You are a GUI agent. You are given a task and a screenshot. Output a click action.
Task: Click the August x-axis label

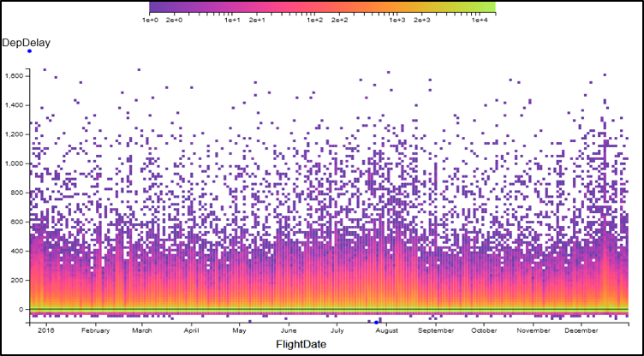tap(388, 330)
